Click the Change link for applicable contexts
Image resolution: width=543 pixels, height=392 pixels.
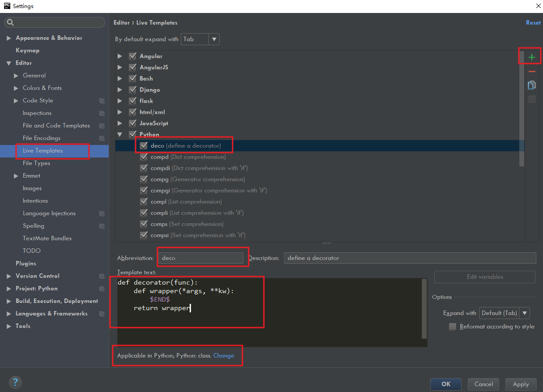[x=224, y=356]
